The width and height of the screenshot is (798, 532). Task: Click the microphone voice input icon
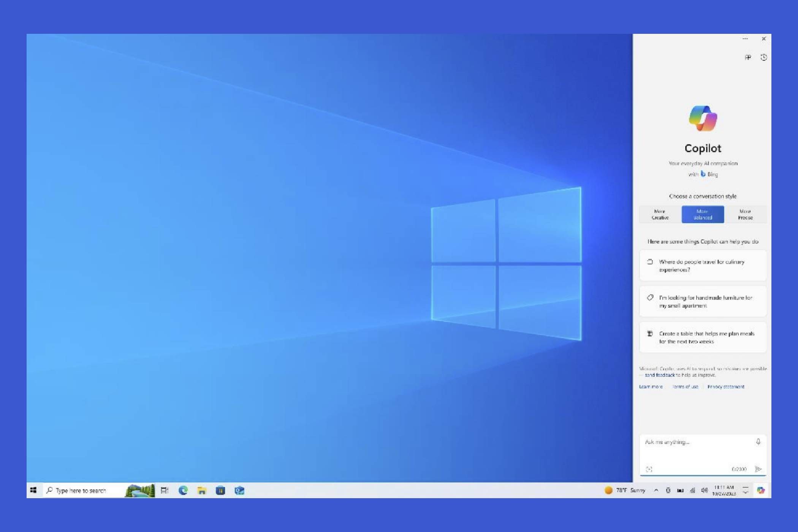[x=758, y=442]
